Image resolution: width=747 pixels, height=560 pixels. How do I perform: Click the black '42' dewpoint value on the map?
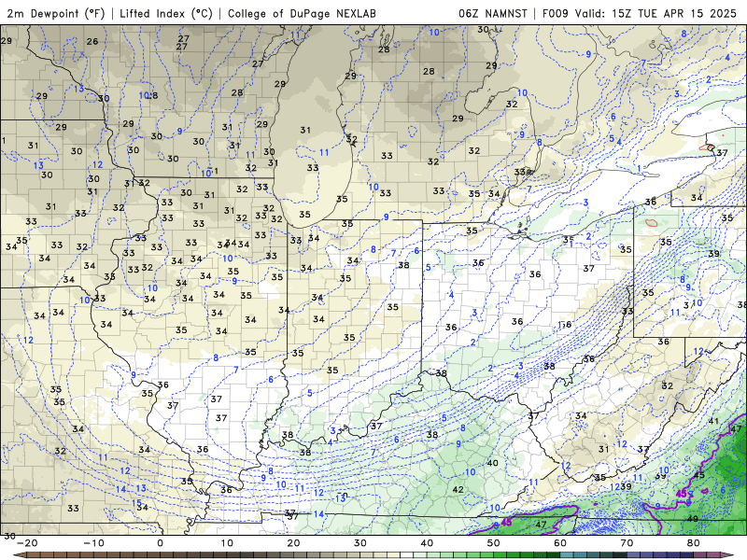458,489
